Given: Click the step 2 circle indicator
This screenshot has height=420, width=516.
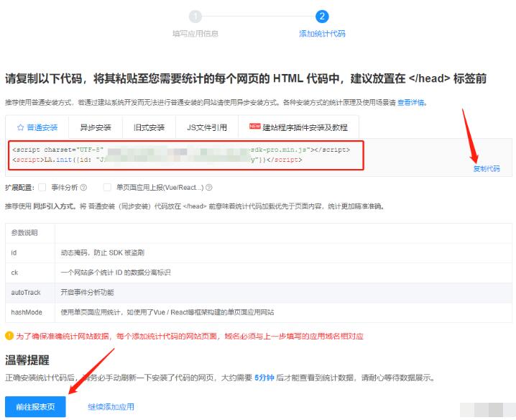Looking at the screenshot, I should [x=322, y=16].
